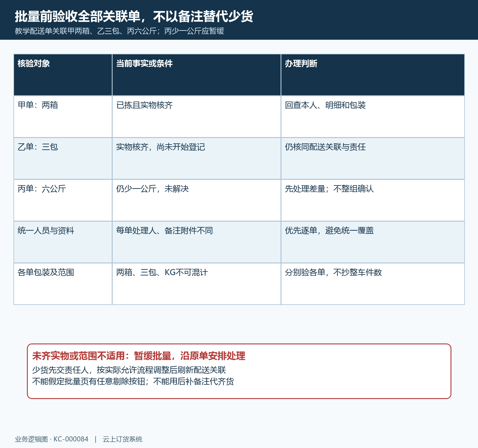Select the cell "仍少一公斤，未解决"

pos(197,200)
